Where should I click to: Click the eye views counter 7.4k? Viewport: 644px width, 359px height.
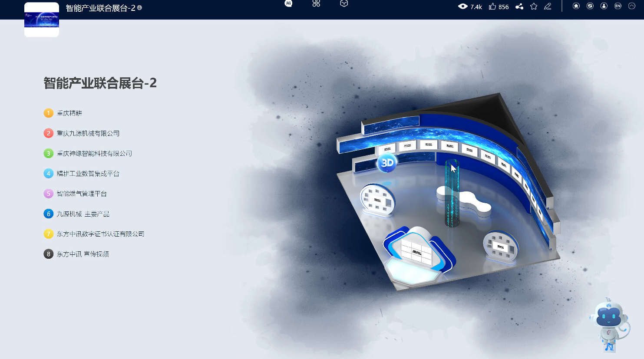[470, 7]
